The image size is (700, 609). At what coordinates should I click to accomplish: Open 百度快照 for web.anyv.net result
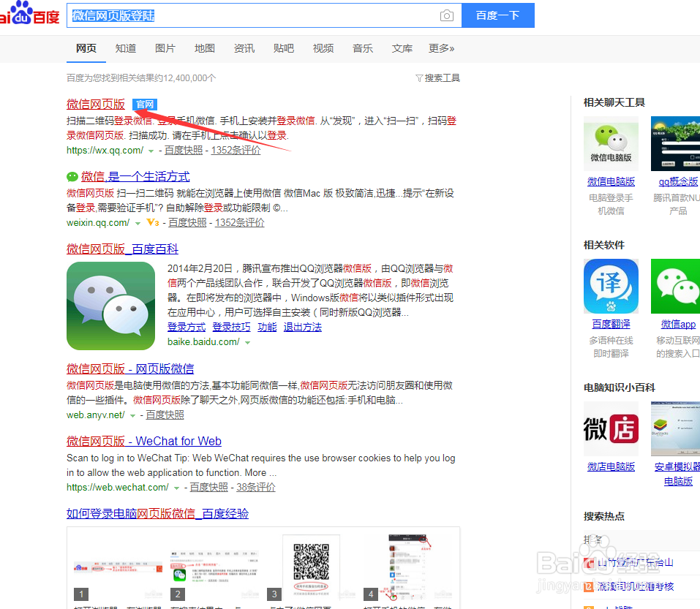[165, 415]
